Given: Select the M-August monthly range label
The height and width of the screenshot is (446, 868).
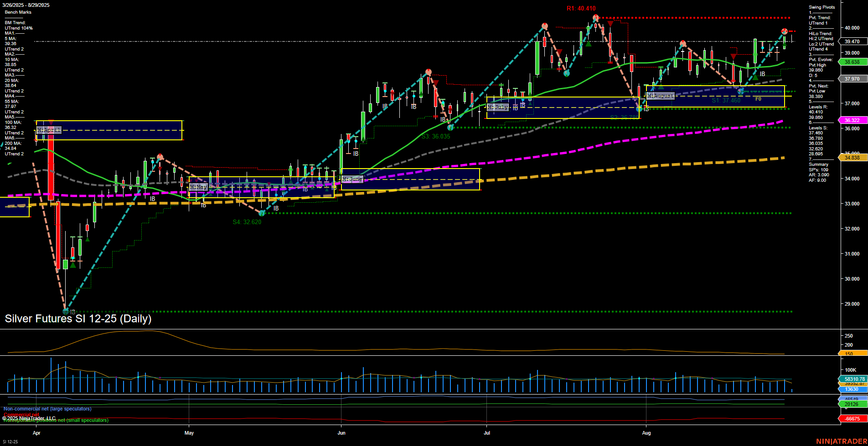Looking at the screenshot, I should (x=661, y=96).
